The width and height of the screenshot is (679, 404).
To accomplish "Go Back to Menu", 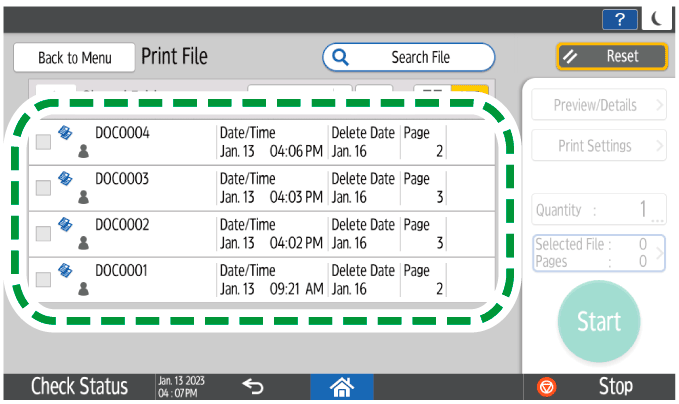I will [73, 58].
